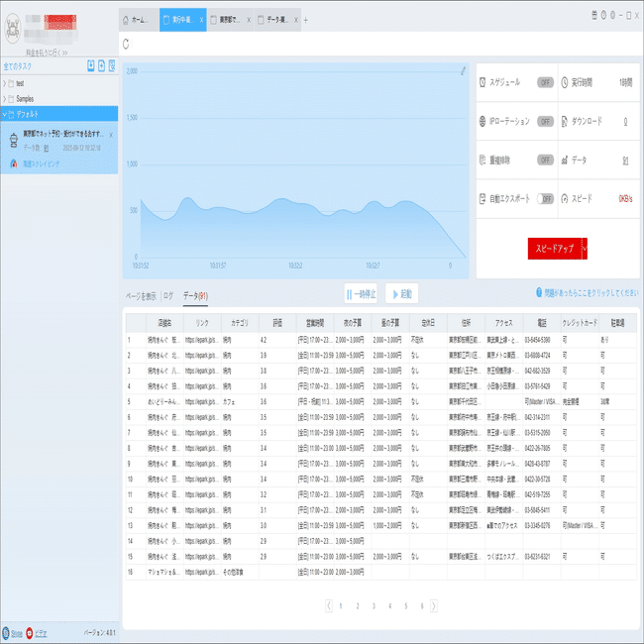Go to page 4 of results
Image resolution: width=644 pixels, height=644 pixels.
389,606
